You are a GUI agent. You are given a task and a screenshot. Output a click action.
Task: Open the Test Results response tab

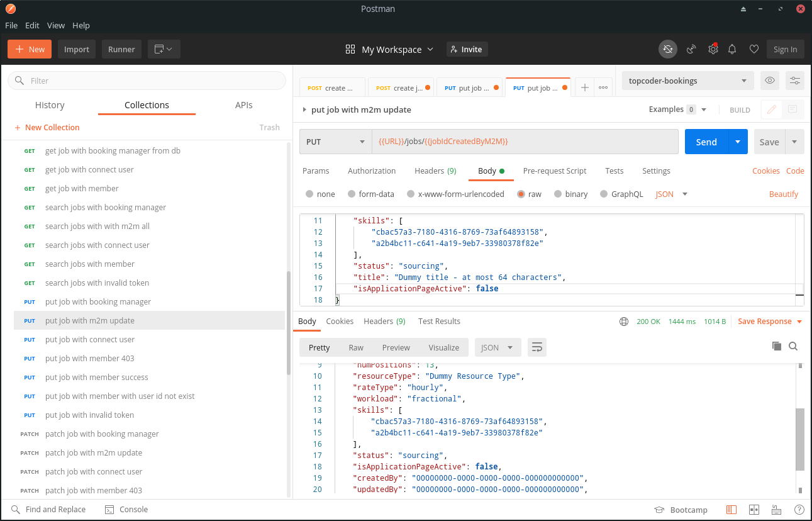(439, 321)
